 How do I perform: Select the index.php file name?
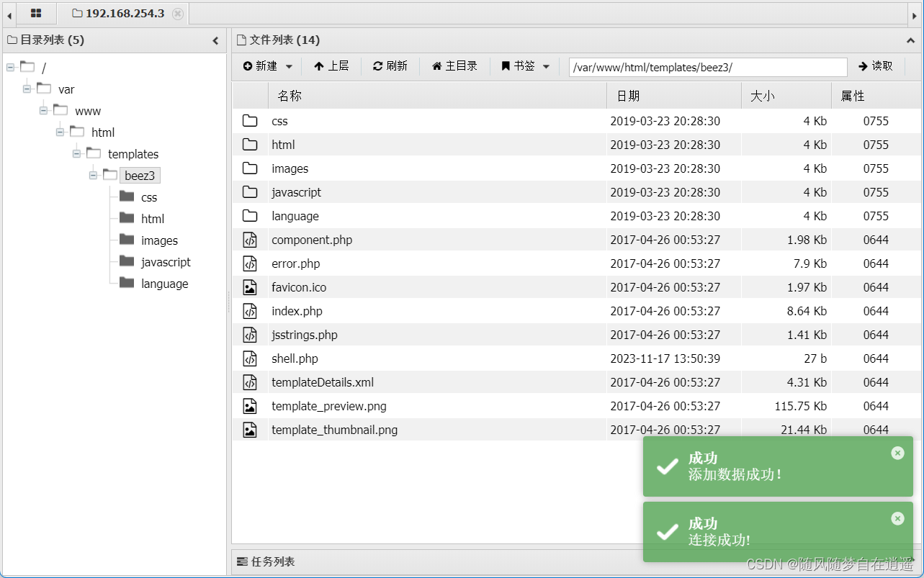(x=297, y=311)
